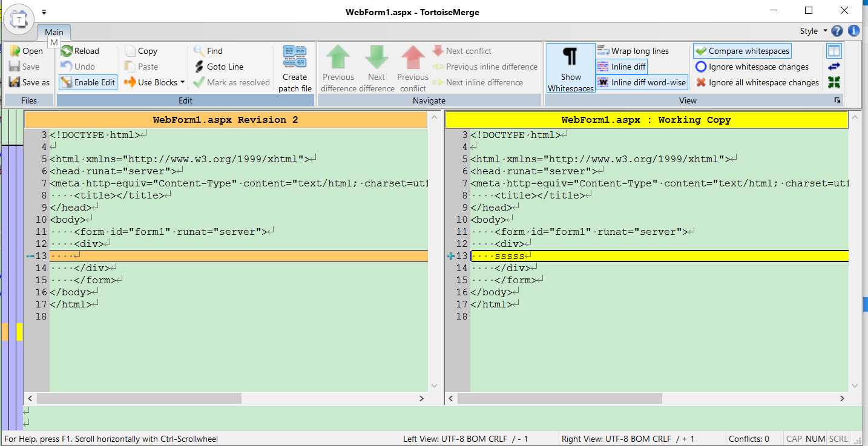Click the minus marker beside line 13
Image resolution: width=868 pixels, height=446 pixels.
30,256
